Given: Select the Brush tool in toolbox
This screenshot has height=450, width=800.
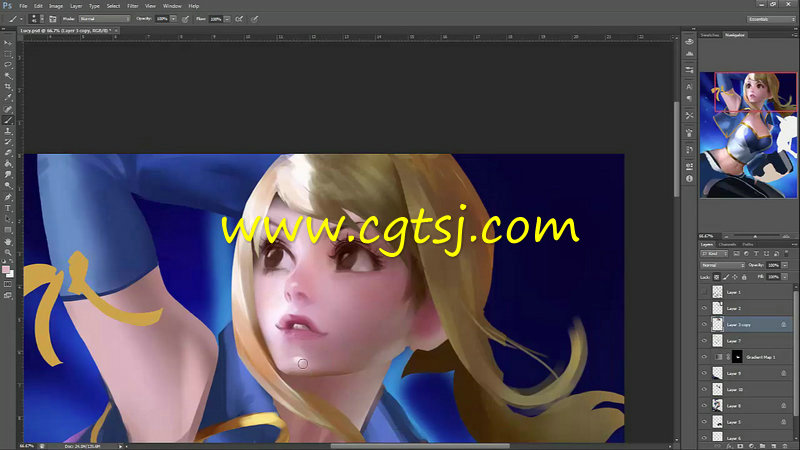Looking at the screenshot, I should click(x=8, y=120).
